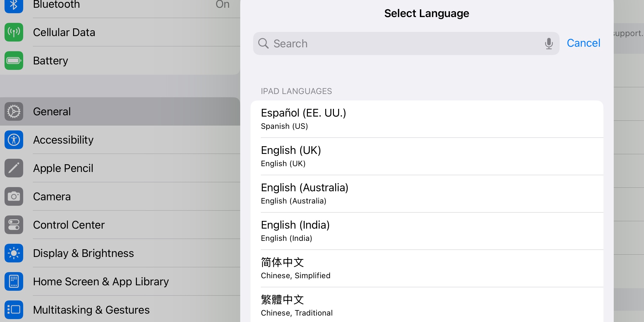Screen dimensions: 644x322
Task: Choose Chinese, Traditional language
Action: pos(431,305)
